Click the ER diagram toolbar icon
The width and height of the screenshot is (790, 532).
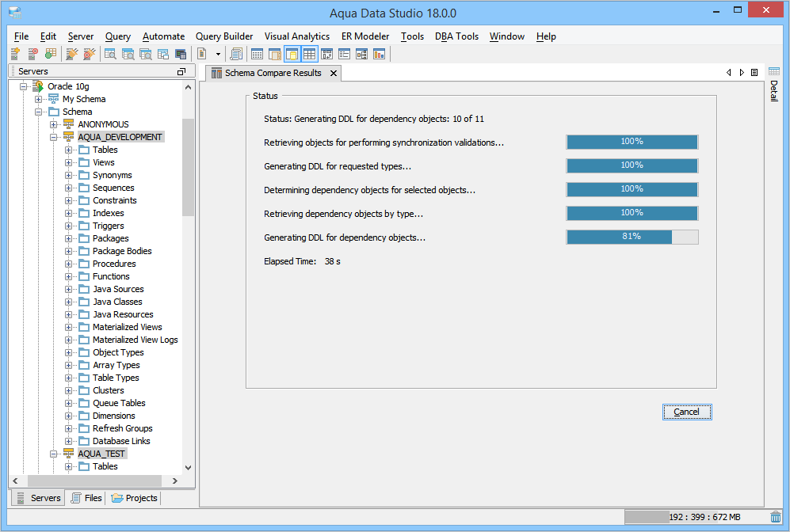(362, 54)
